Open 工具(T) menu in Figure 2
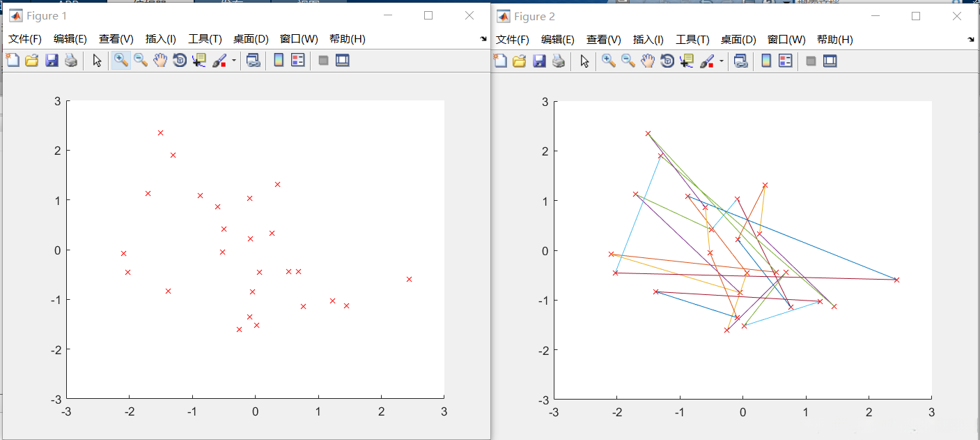This screenshot has width=980, height=440. (692, 40)
